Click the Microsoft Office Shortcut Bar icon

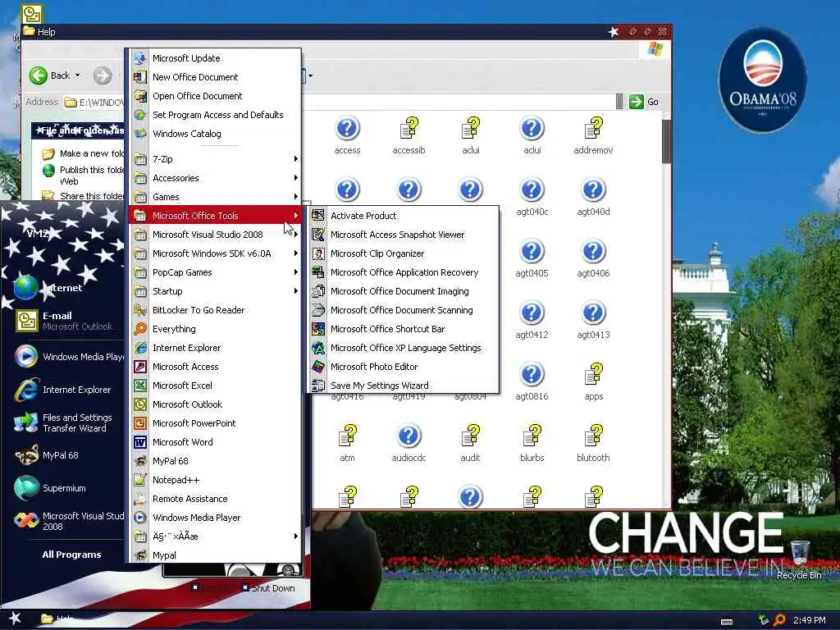(318, 328)
